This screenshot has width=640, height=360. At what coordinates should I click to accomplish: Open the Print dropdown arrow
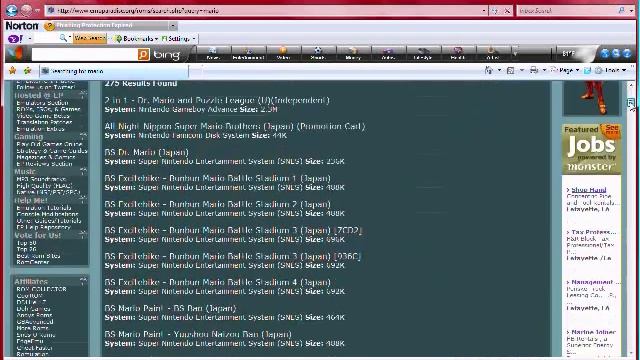pos(544,71)
